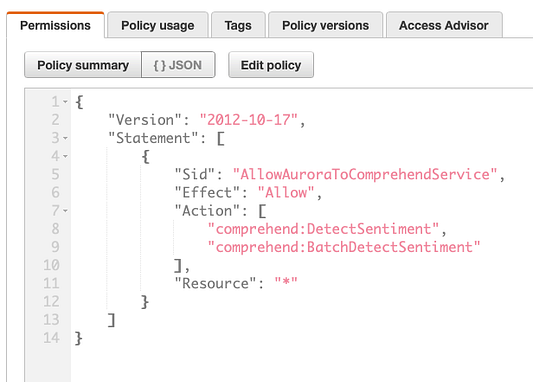This screenshot has width=533, height=382.
Task: Go to the Policy versions tab
Action: pos(325,25)
